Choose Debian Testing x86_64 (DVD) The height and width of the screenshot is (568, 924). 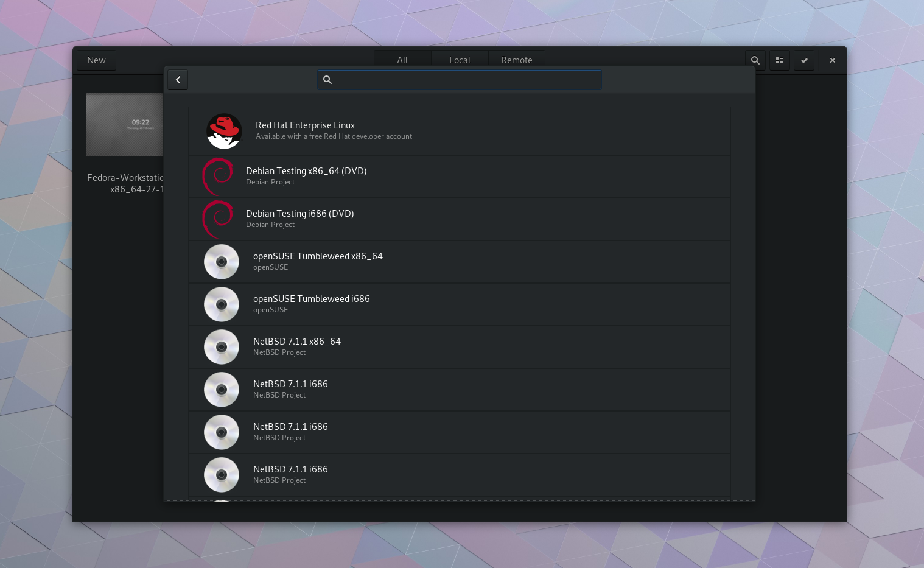(426, 176)
